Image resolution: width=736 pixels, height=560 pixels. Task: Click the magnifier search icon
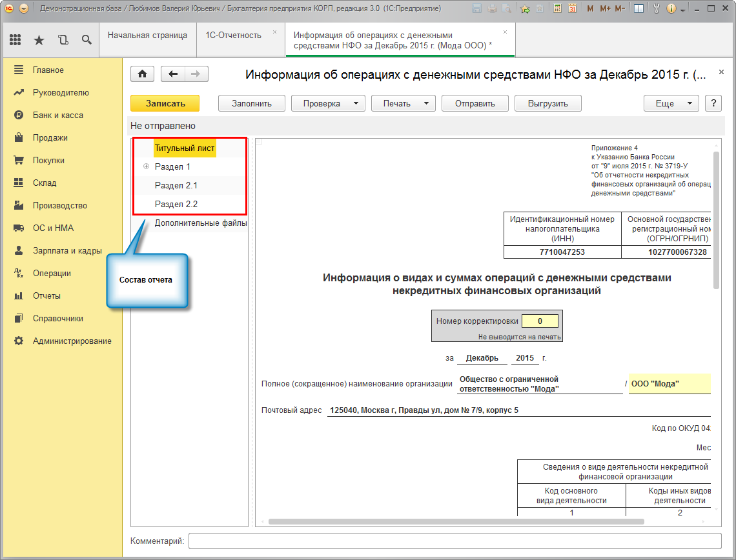point(87,40)
